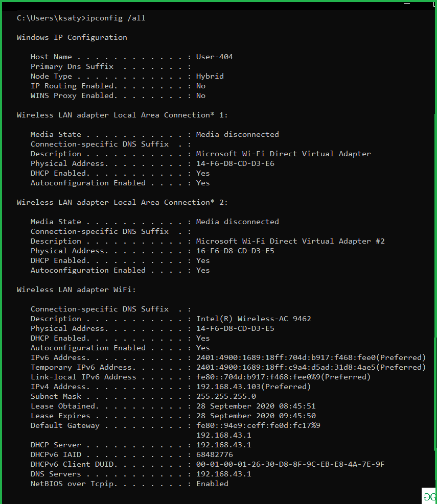
Task: Click the ipconfig /all command text
Action: (x=116, y=18)
